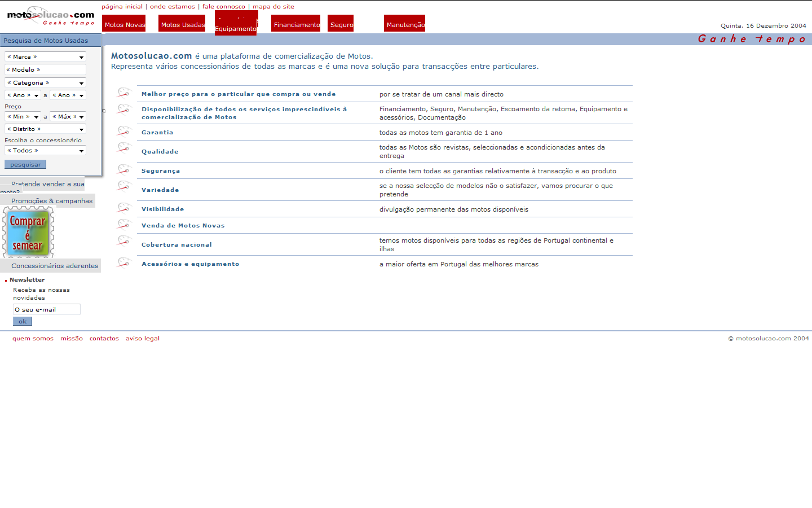
Task: Click the 'Comprar é semear' stamp banner
Action: [x=28, y=232]
